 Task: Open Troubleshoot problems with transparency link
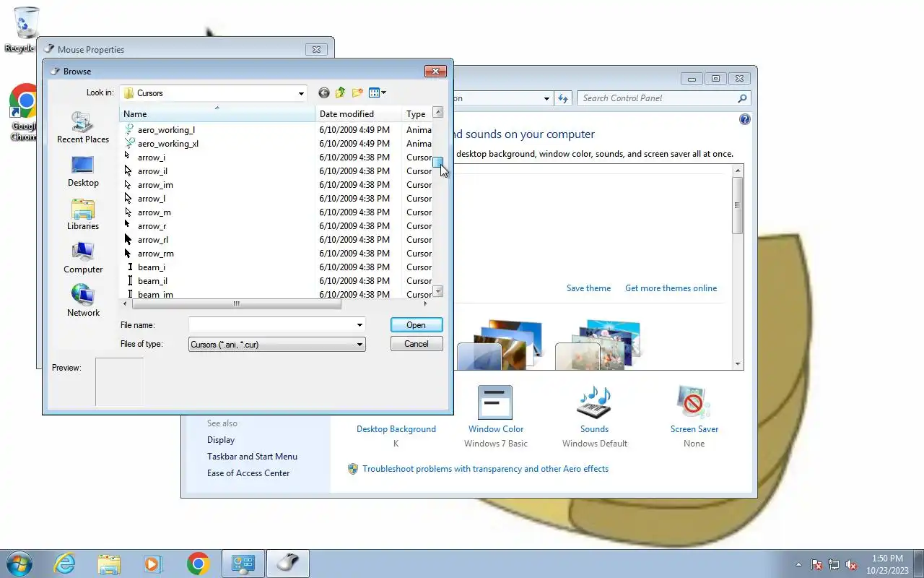(485, 469)
